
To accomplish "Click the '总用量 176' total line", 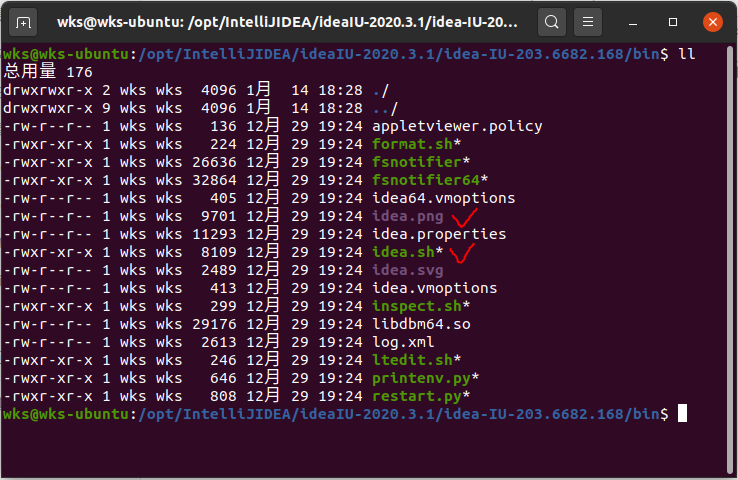I will tap(48, 72).
